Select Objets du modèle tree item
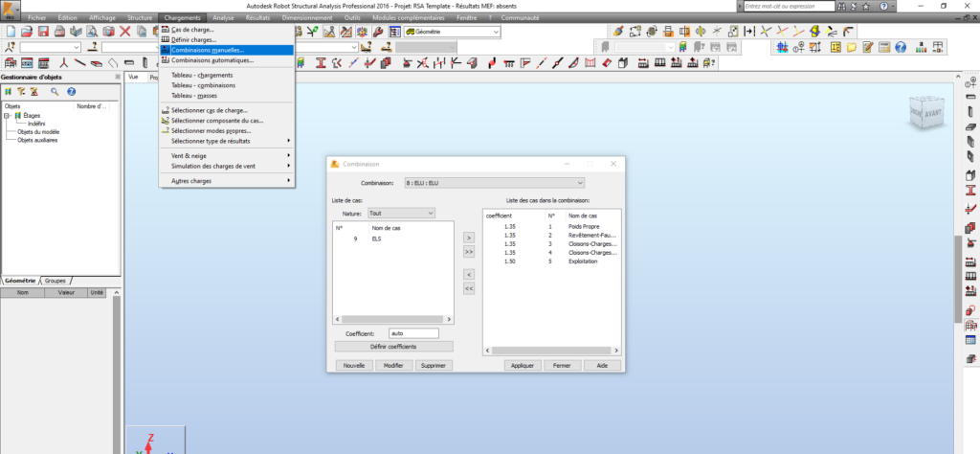Screen dimensions: 980x454 tap(38, 132)
